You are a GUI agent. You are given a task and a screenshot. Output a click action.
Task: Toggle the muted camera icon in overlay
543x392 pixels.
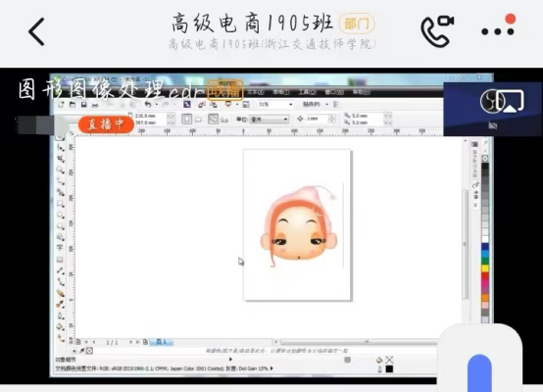click(493, 125)
